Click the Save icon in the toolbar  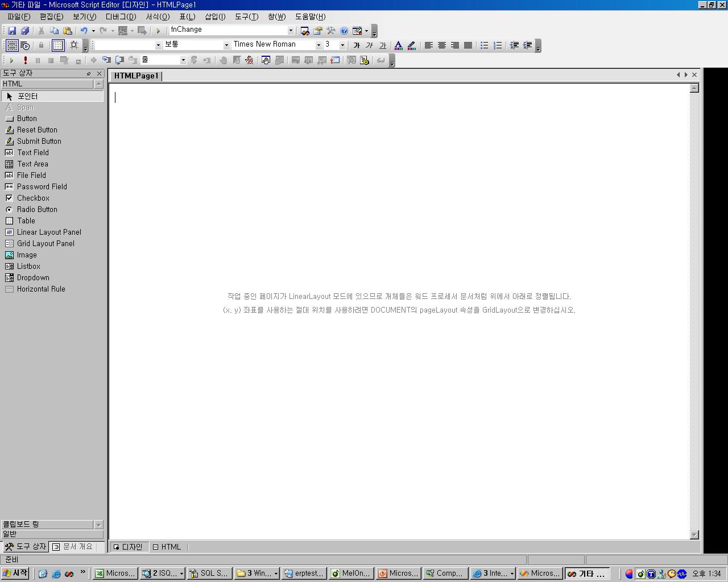click(x=12, y=31)
